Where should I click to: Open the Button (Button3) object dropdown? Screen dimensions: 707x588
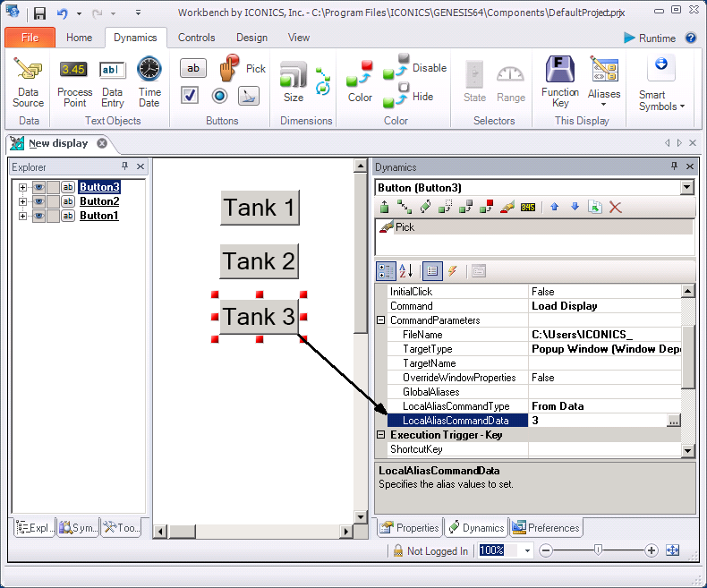tap(686, 187)
